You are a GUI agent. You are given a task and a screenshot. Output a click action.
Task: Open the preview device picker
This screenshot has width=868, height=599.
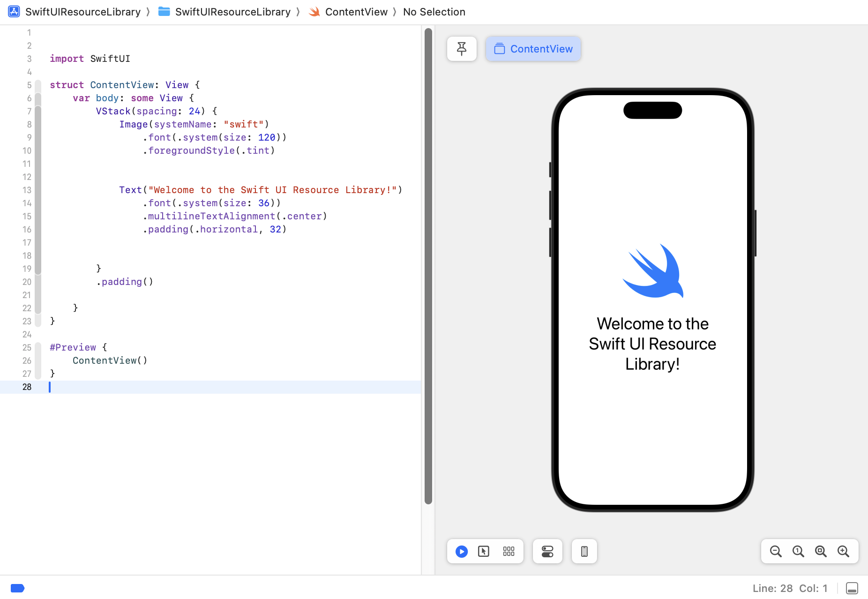[x=584, y=551]
